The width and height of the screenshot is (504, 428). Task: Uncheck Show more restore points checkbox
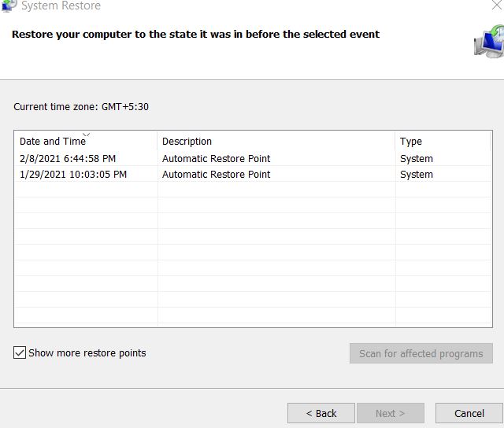click(x=20, y=352)
